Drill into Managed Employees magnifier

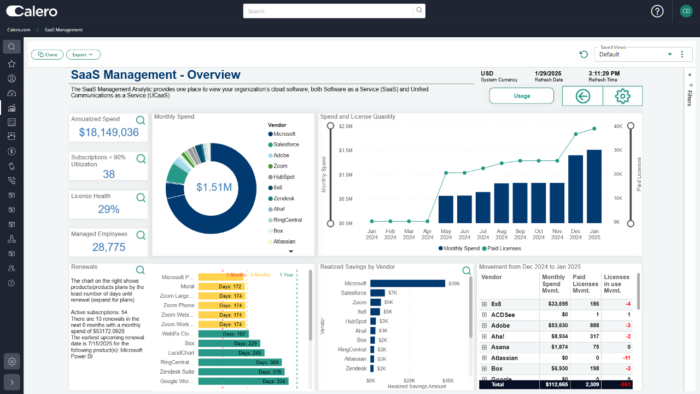point(141,235)
